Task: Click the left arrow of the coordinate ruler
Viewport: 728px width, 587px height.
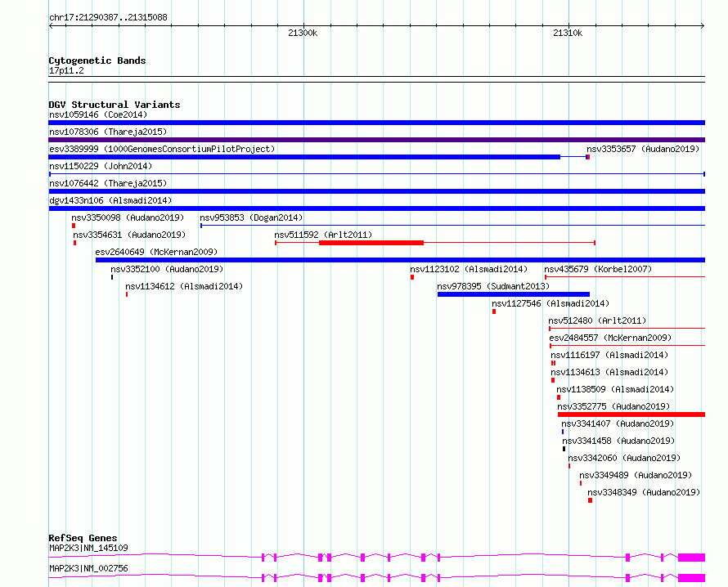Action: pyautogui.click(x=51, y=26)
